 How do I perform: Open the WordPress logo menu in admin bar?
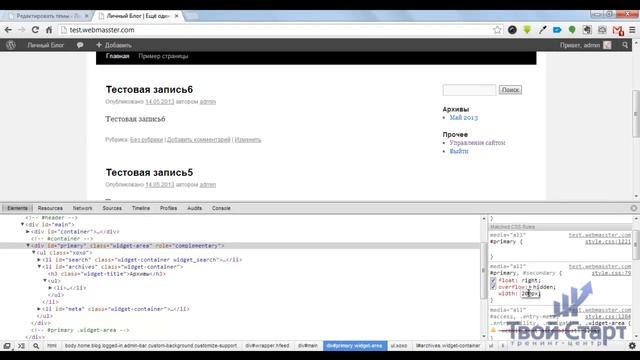click(11, 45)
